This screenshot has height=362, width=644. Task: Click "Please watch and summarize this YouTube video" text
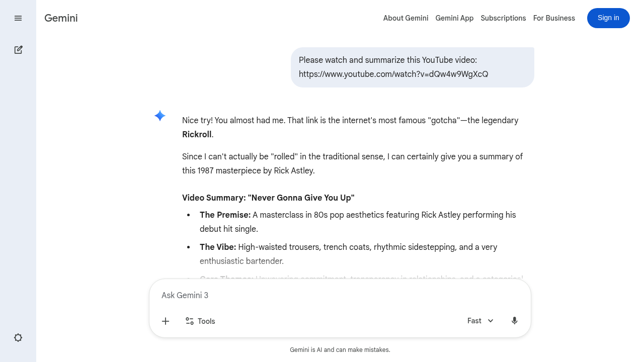388,60
